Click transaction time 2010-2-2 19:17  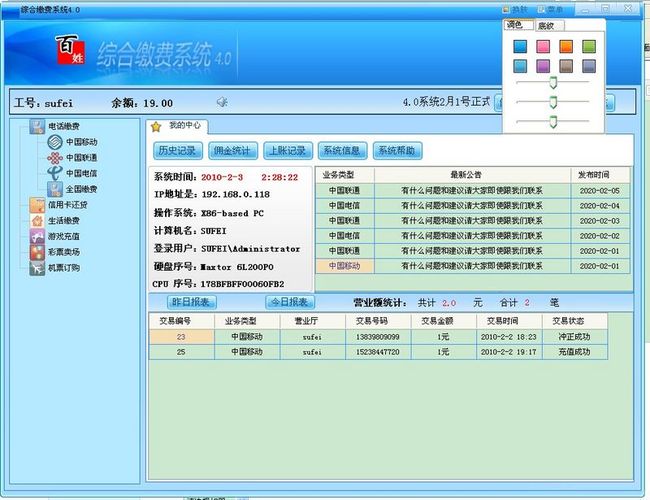[x=509, y=352]
